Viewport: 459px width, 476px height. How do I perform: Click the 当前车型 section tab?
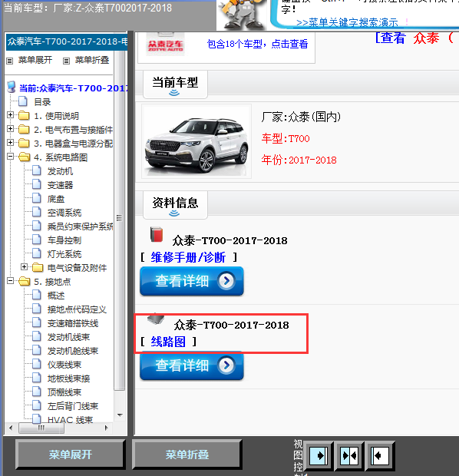[x=175, y=84]
